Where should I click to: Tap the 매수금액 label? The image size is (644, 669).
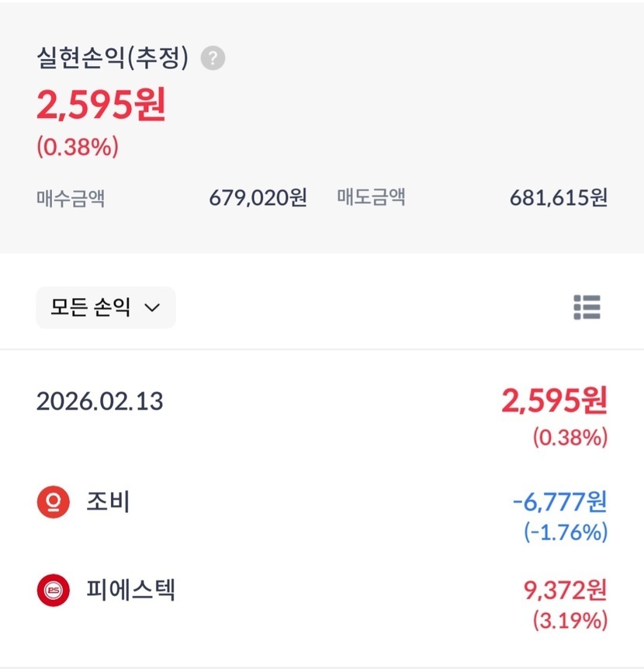[x=71, y=199]
